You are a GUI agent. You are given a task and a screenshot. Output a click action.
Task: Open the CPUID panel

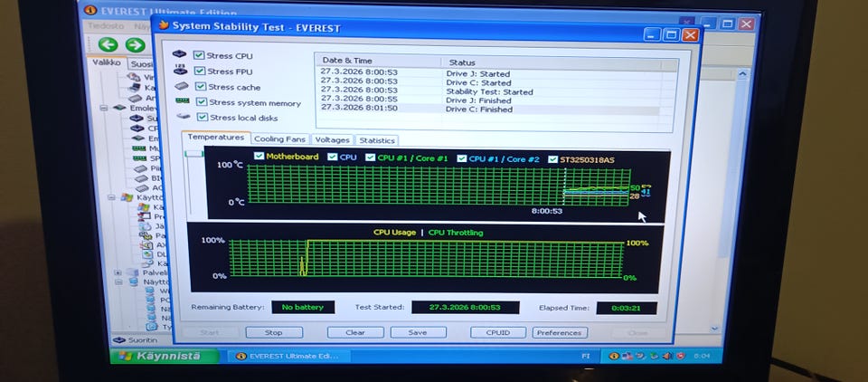click(x=498, y=332)
